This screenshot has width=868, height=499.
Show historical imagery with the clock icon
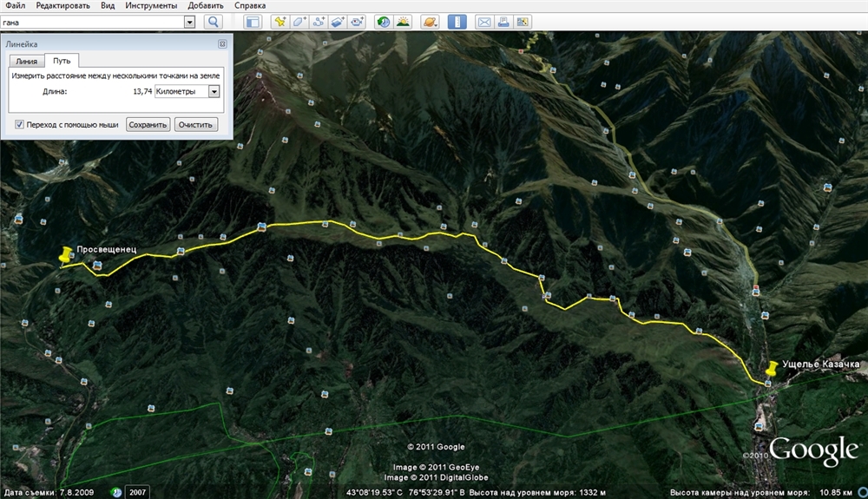[384, 22]
